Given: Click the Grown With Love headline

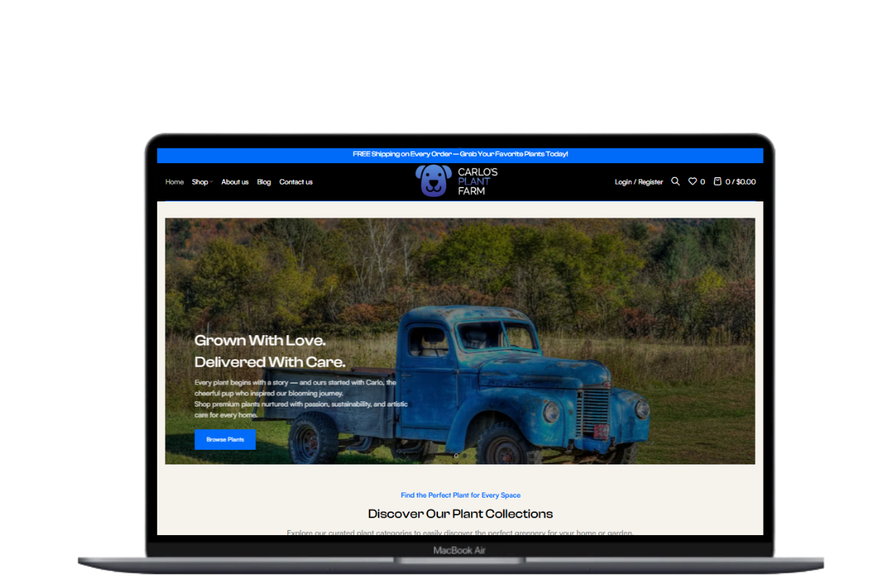Looking at the screenshot, I should 259,341.
